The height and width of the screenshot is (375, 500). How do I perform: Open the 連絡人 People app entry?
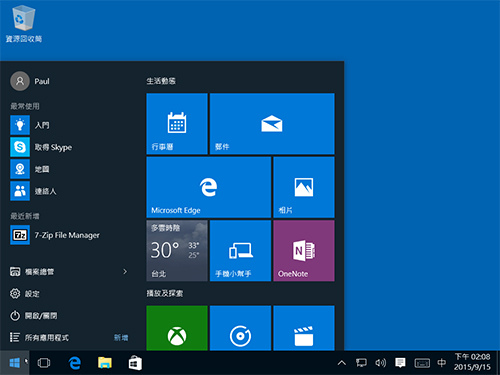pos(70,191)
